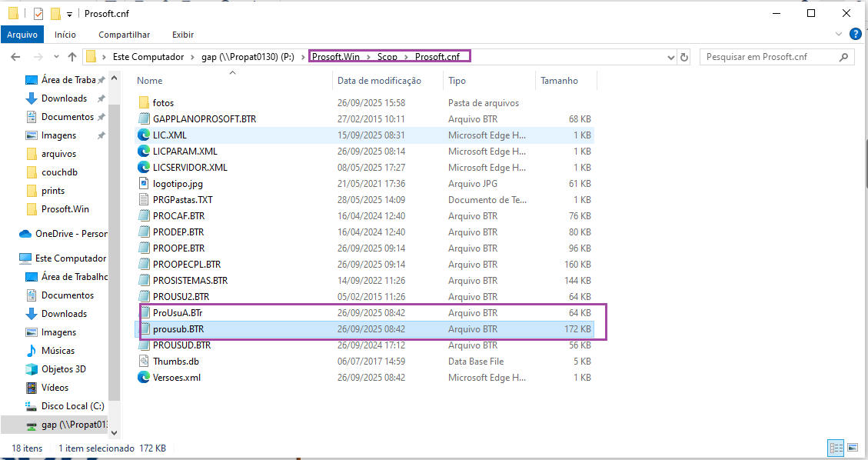The width and height of the screenshot is (868, 460).
Task: Click Prosoft.Win in address path
Action: (x=336, y=57)
